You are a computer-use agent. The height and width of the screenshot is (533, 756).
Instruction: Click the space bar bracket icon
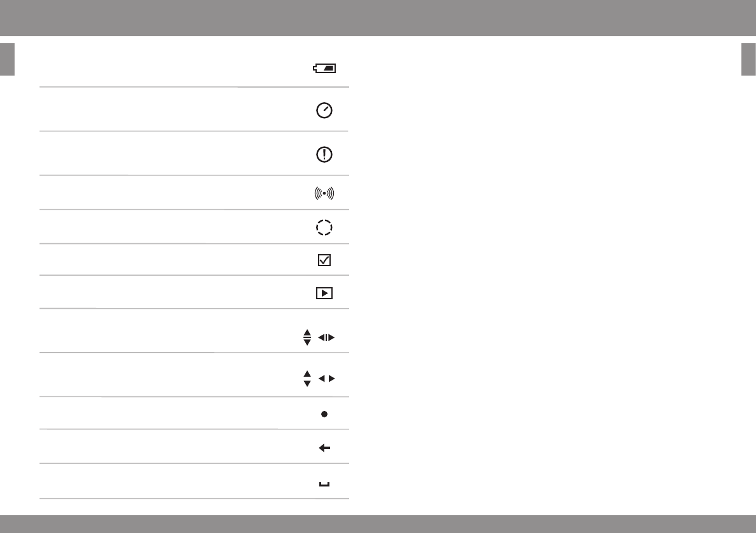324,485
